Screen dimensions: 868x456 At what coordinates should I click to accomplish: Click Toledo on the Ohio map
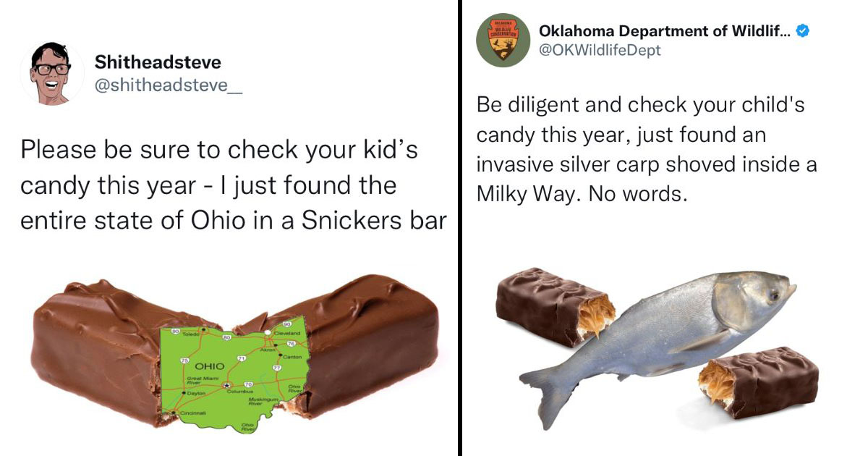[x=192, y=335]
